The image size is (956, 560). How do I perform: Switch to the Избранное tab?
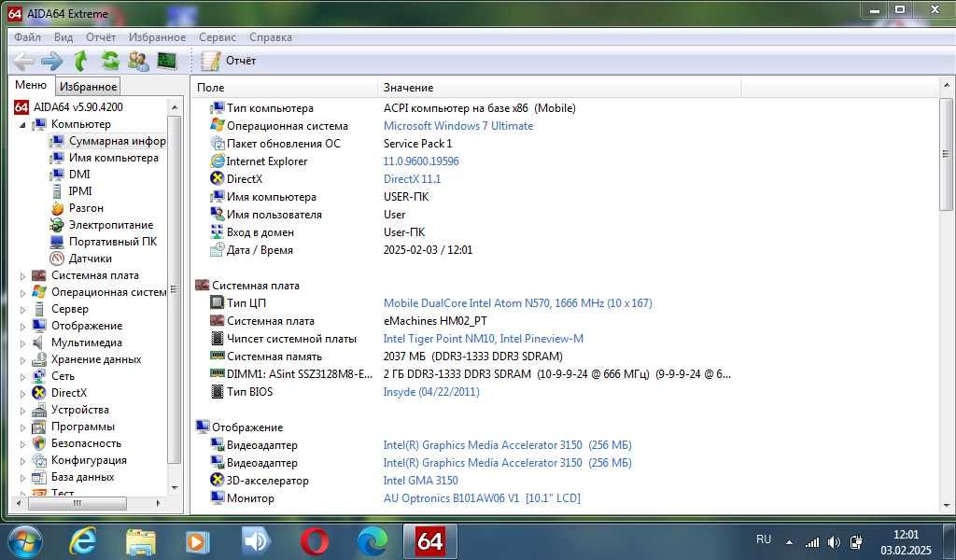(x=88, y=87)
